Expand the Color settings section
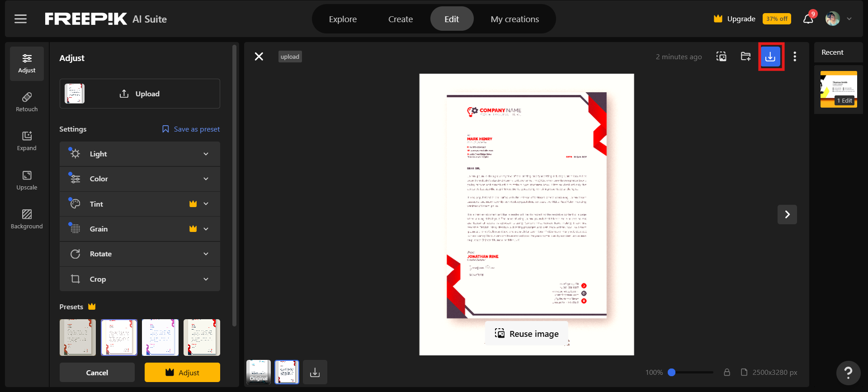The width and height of the screenshot is (868, 392). (x=140, y=179)
